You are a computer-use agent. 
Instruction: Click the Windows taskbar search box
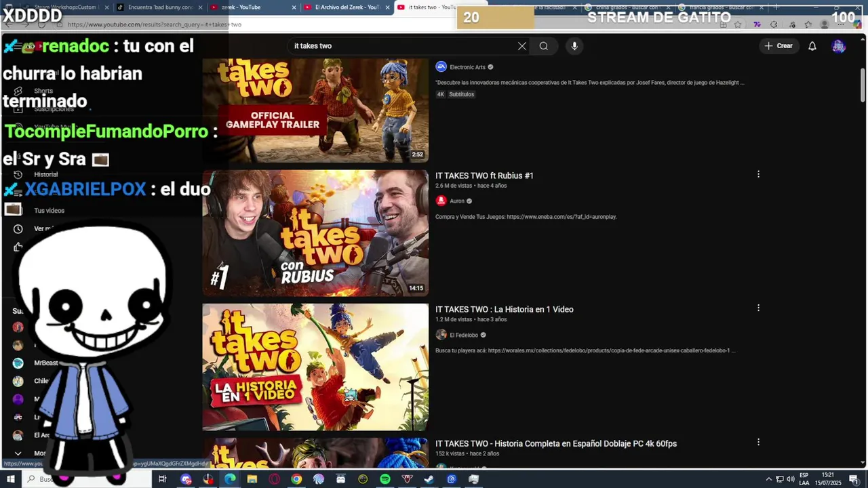[88, 479]
